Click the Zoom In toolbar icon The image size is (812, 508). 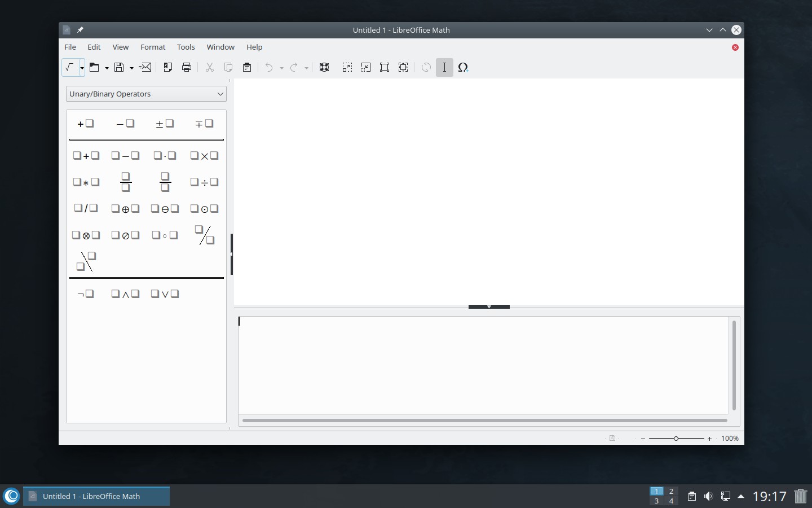347,67
